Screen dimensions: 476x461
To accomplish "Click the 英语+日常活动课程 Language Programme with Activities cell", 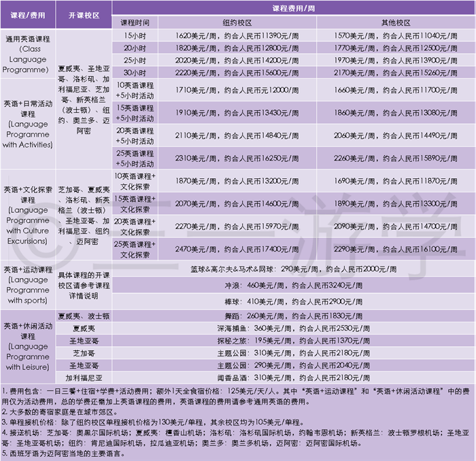I will tap(28, 124).
